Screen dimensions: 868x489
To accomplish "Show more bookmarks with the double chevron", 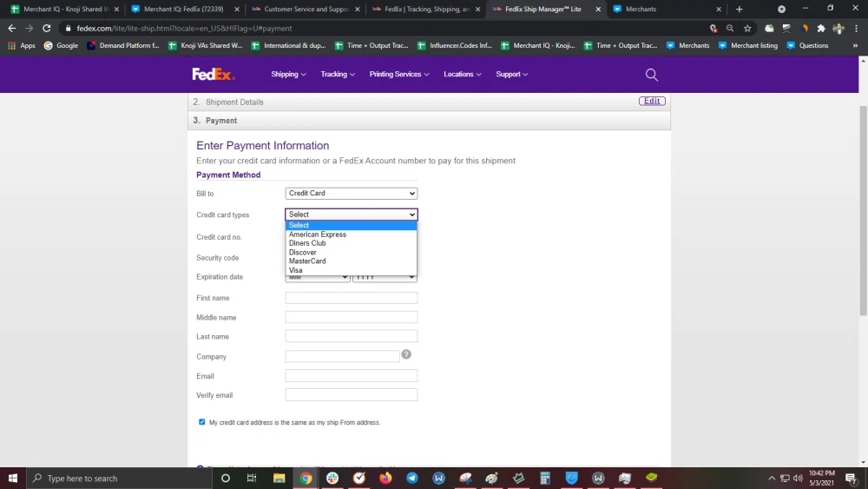I will 855,45.
